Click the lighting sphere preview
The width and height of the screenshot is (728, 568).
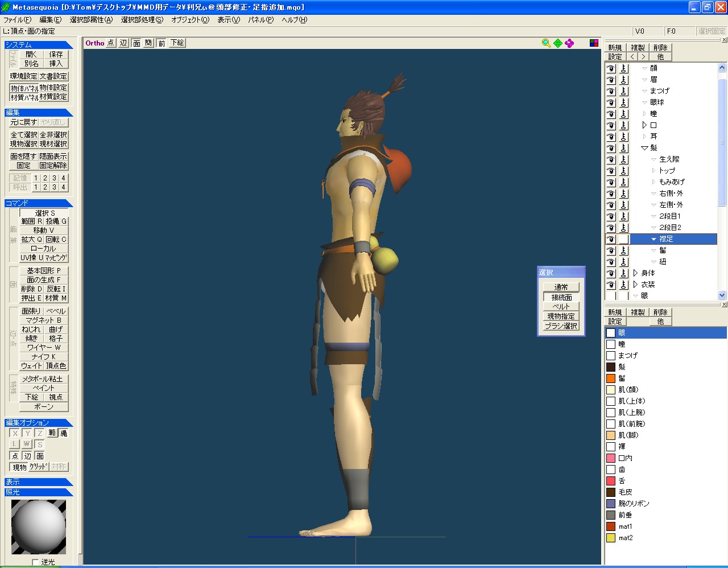39,527
